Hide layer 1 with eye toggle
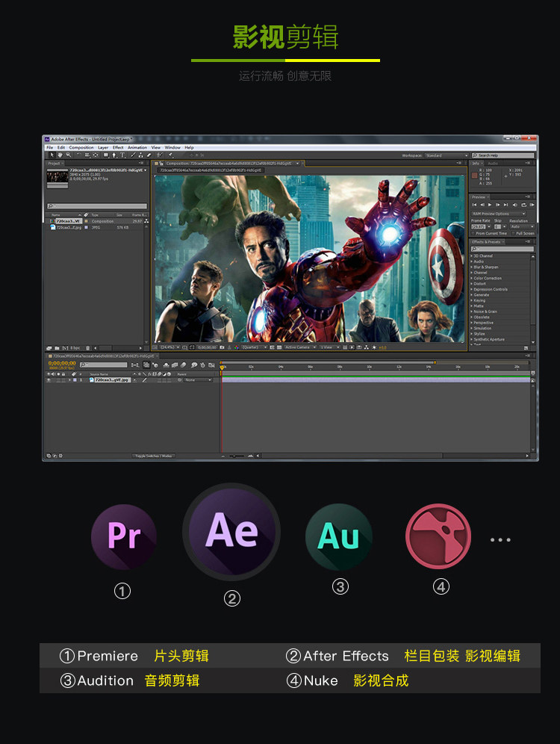560x744 pixels. point(49,380)
